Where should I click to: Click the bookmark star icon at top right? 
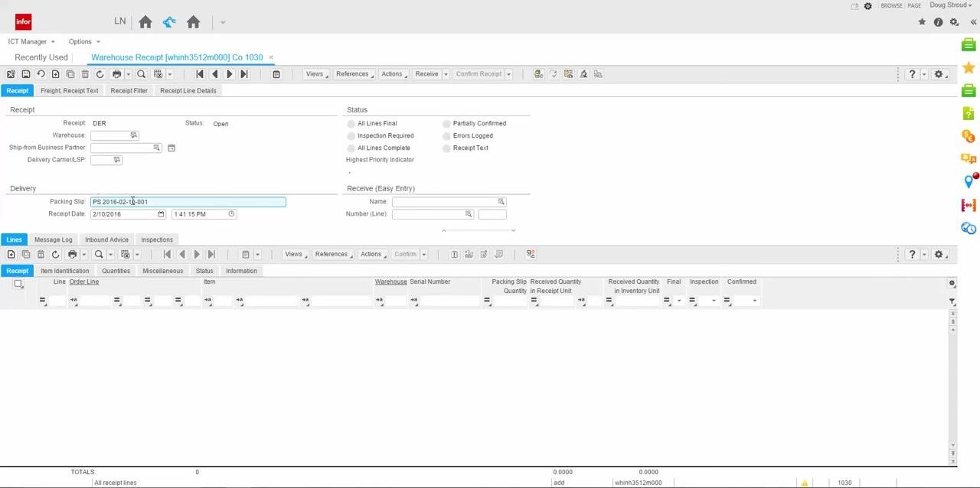pos(922,22)
